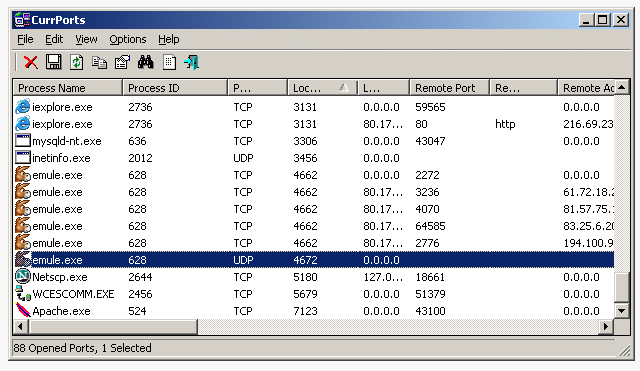Click process ID 2012 cell
This screenshot has width=640, height=371.
[x=140, y=158]
